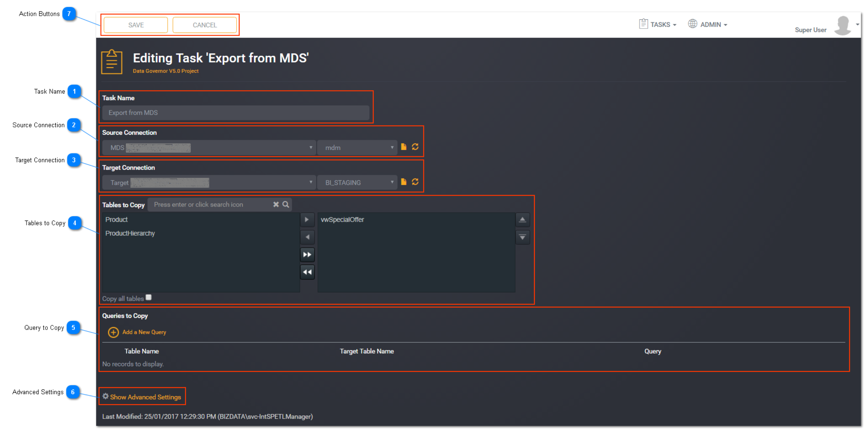Click the document icon in Source Connection
This screenshot has width=868, height=432.
(404, 147)
